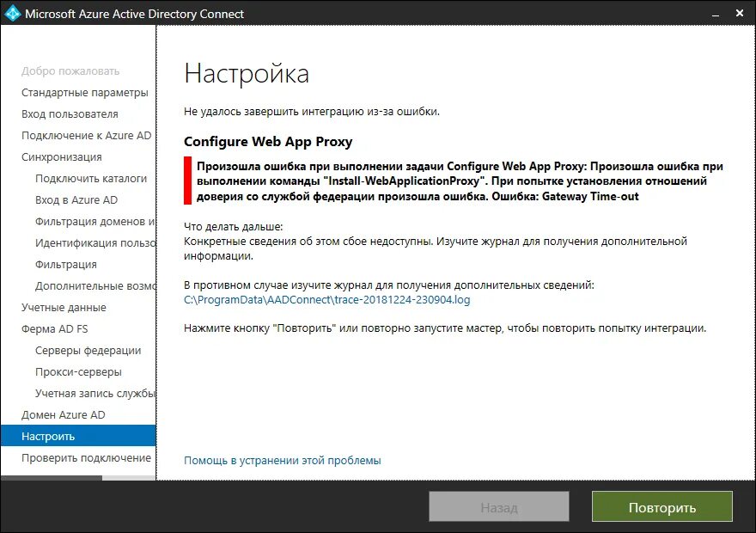Viewport: 756px width, 533px height.
Task: Click Microsoft Azure Active Directory Connect title
Action: pos(135,14)
